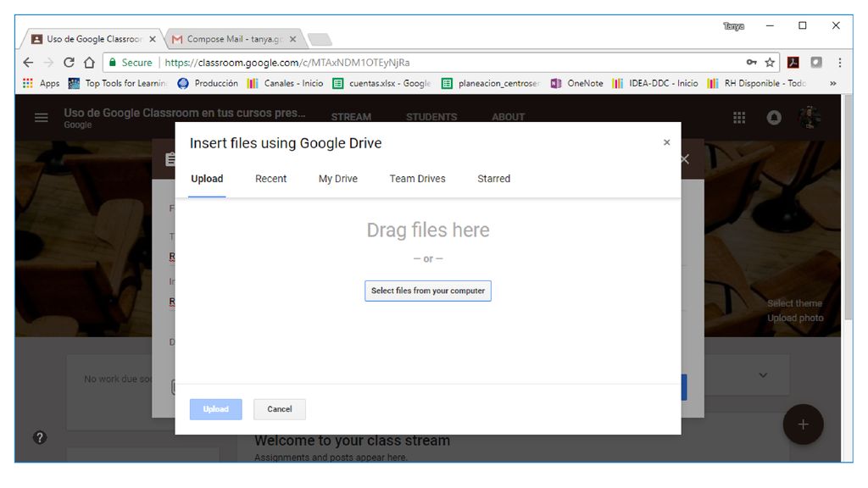Viewport: 868px width, 488px height.
Task: Open the planeacion_centroser bookmark
Action: click(491, 83)
